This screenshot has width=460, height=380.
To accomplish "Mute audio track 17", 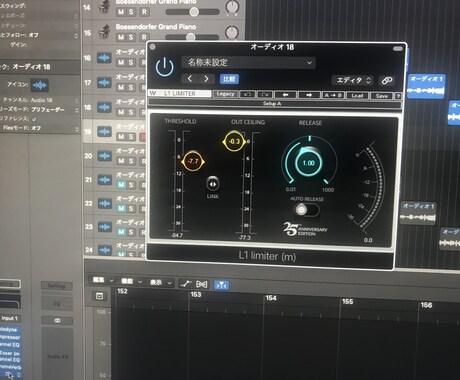I will (x=121, y=87).
